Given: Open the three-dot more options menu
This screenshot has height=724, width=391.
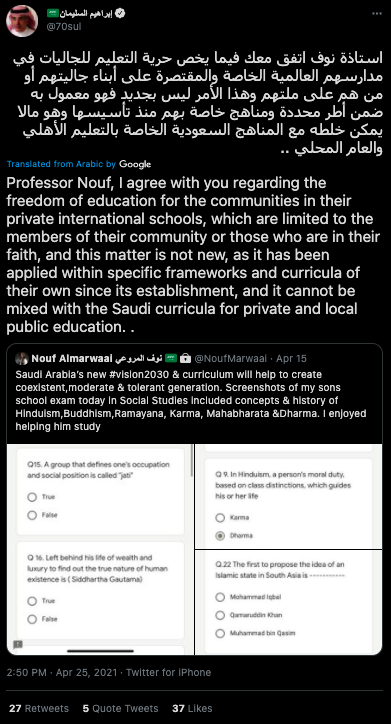Looking at the screenshot, I should pos(377,14).
